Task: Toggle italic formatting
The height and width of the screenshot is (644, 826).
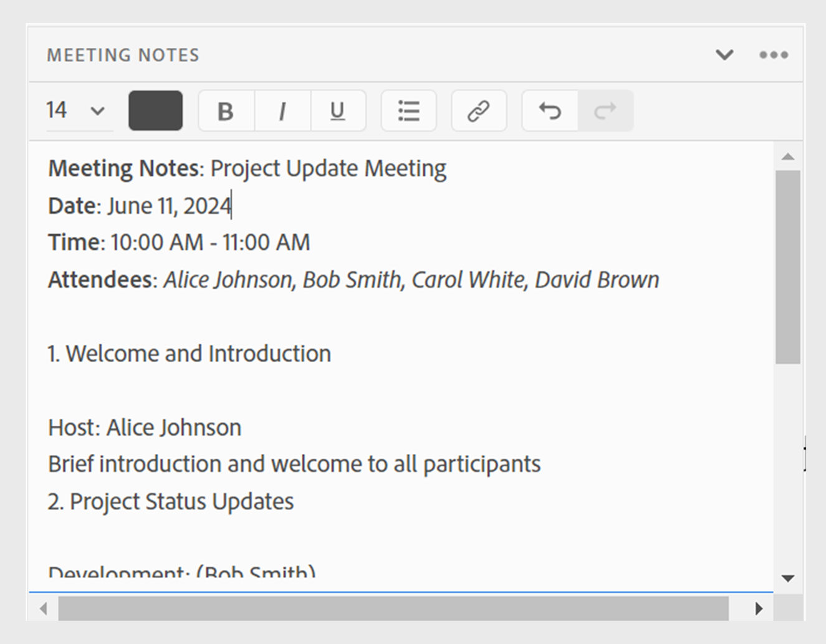Action: pos(282,111)
